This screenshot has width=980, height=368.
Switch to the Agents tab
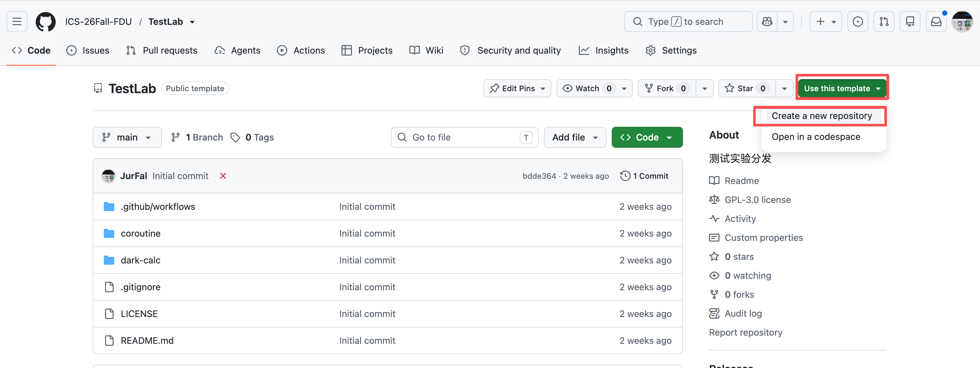click(x=237, y=50)
